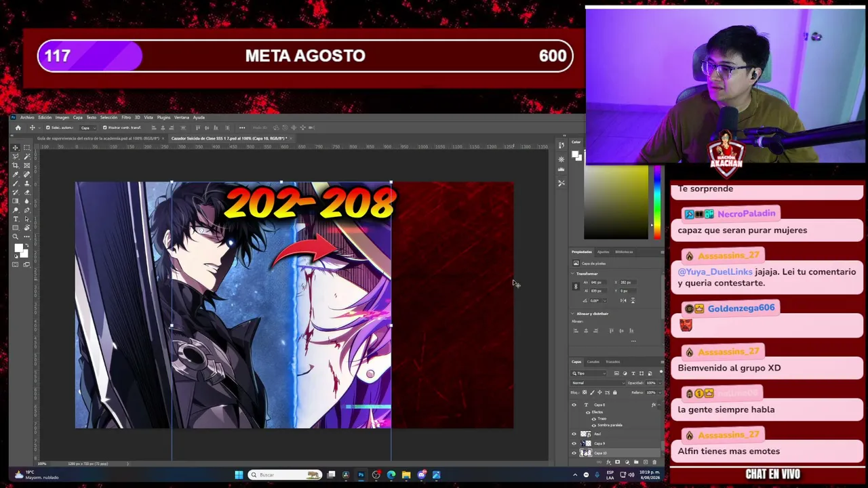Select the Rectangular Marquee tool
The width and height of the screenshot is (868, 488).
pyautogui.click(x=26, y=148)
